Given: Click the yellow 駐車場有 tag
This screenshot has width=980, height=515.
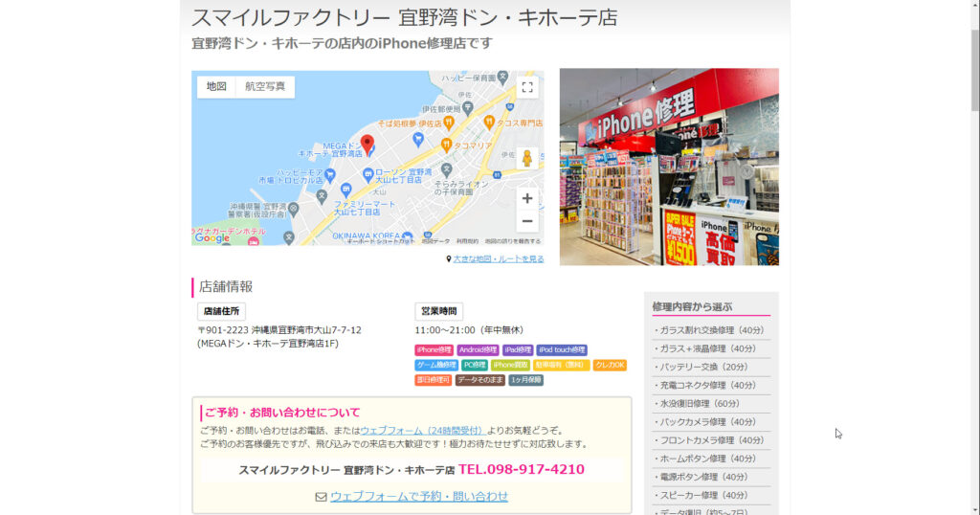Looking at the screenshot, I should click(561, 365).
